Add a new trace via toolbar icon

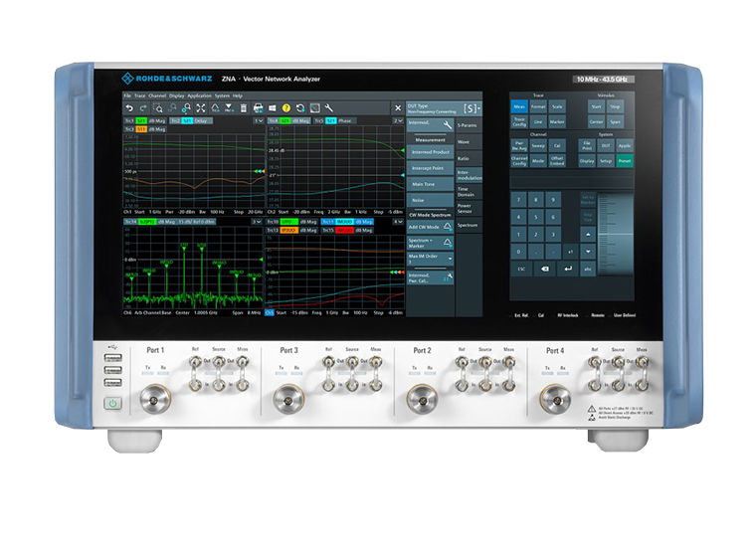[x=215, y=108]
